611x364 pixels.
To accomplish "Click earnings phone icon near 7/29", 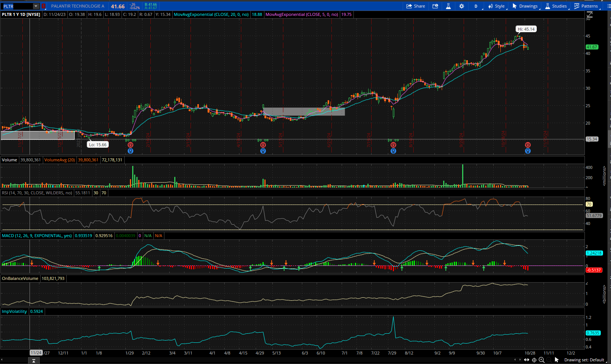I will tap(393, 145).
